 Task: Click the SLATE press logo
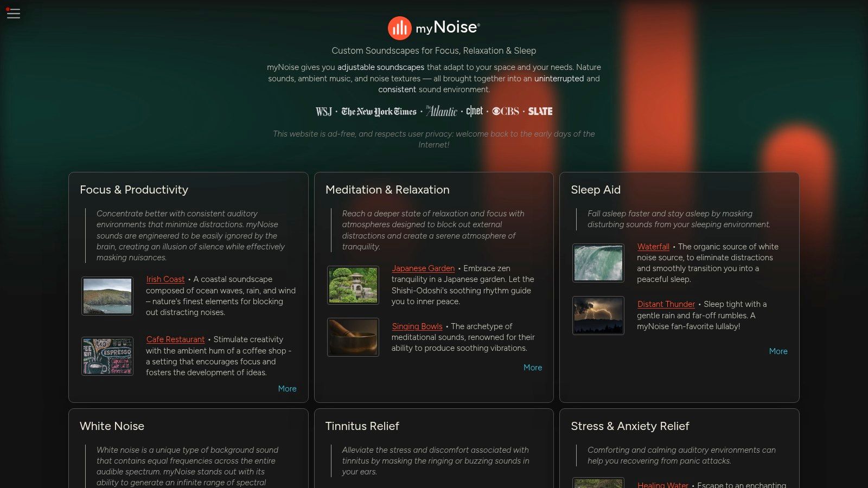point(540,111)
